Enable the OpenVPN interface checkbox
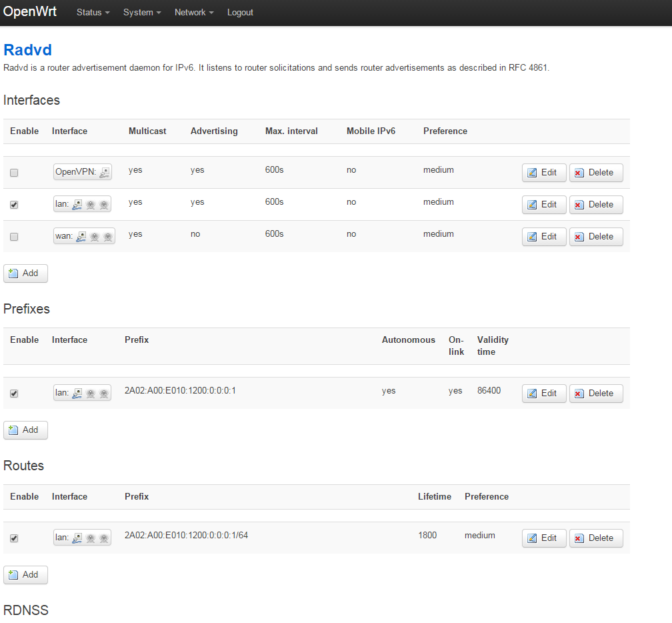The height and width of the screenshot is (623, 672). [x=14, y=173]
